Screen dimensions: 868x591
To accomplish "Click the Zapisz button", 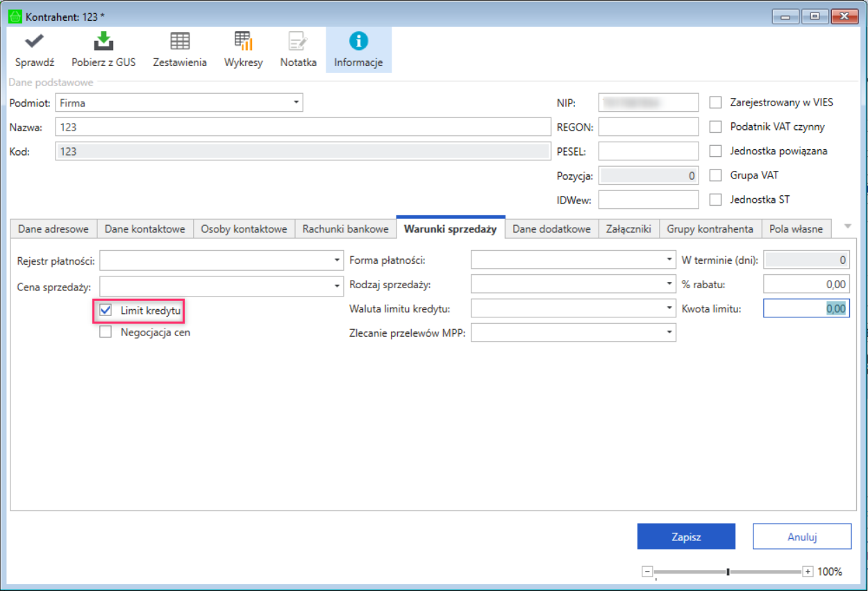I will click(x=686, y=537).
